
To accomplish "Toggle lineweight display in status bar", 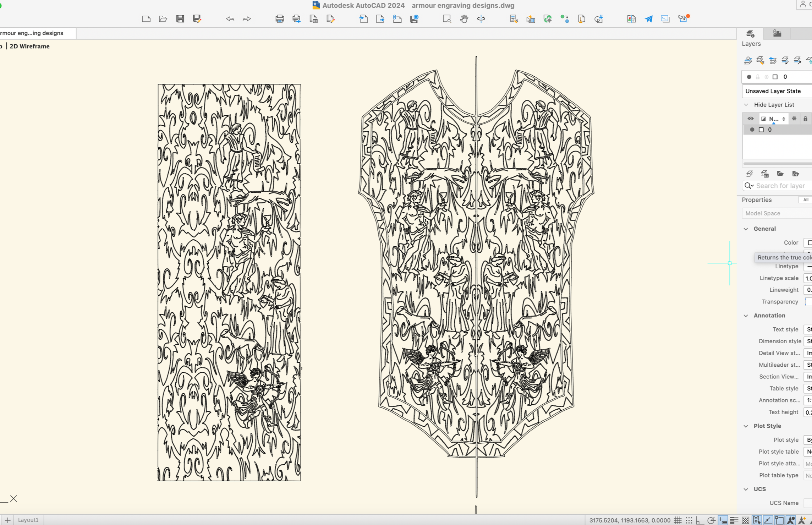I will 734,520.
